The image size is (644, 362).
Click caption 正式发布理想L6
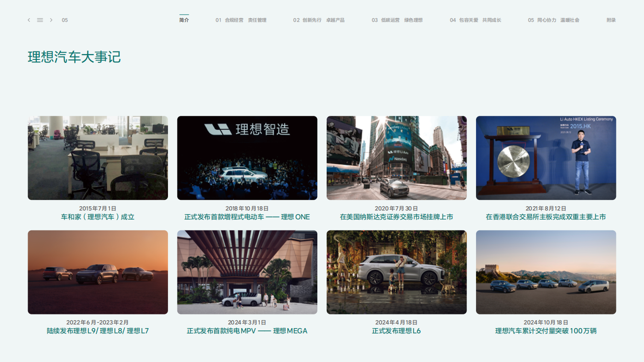[396, 331]
